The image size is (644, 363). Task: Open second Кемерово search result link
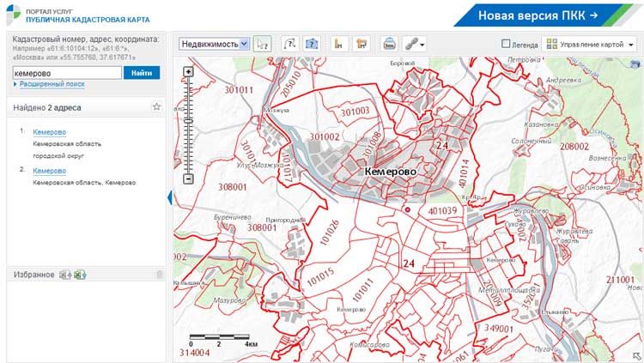click(50, 171)
